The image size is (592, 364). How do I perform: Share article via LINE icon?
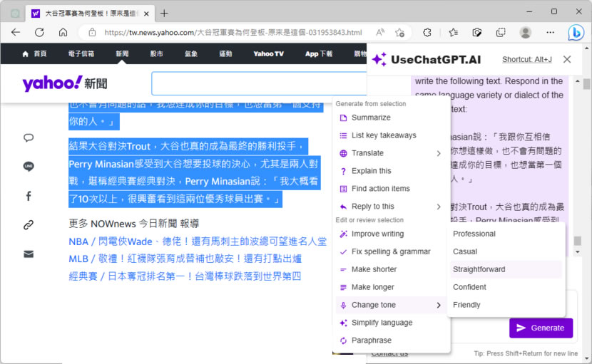29,167
